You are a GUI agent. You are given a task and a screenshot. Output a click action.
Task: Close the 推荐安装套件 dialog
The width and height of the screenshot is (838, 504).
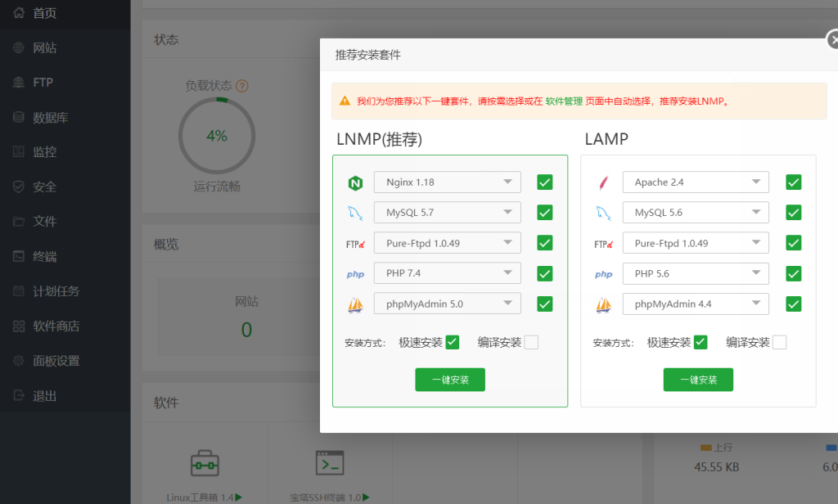[x=832, y=40]
